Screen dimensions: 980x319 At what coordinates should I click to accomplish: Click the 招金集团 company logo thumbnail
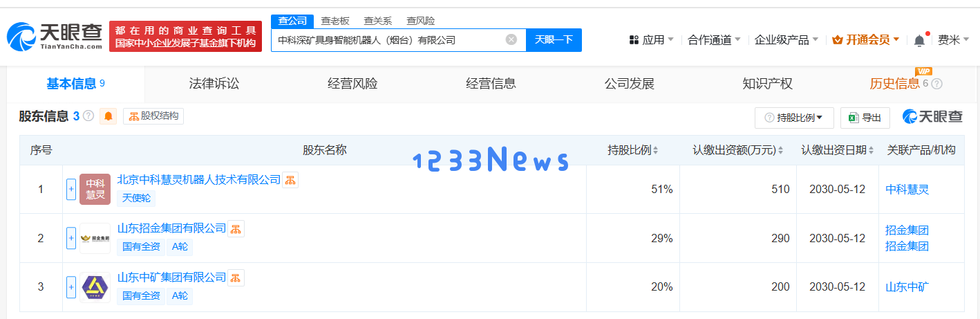coord(95,238)
